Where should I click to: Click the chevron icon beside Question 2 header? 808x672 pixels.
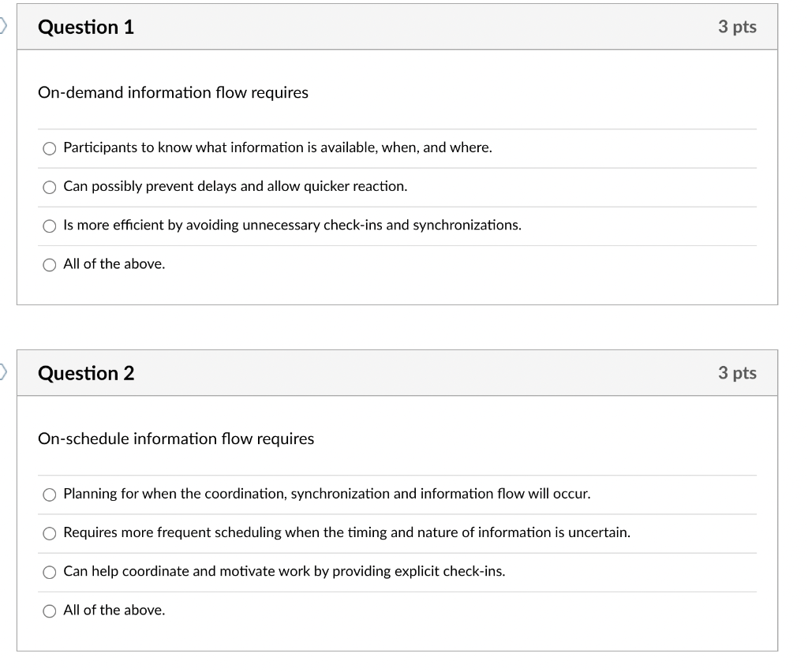pyautogui.click(x=2, y=370)
